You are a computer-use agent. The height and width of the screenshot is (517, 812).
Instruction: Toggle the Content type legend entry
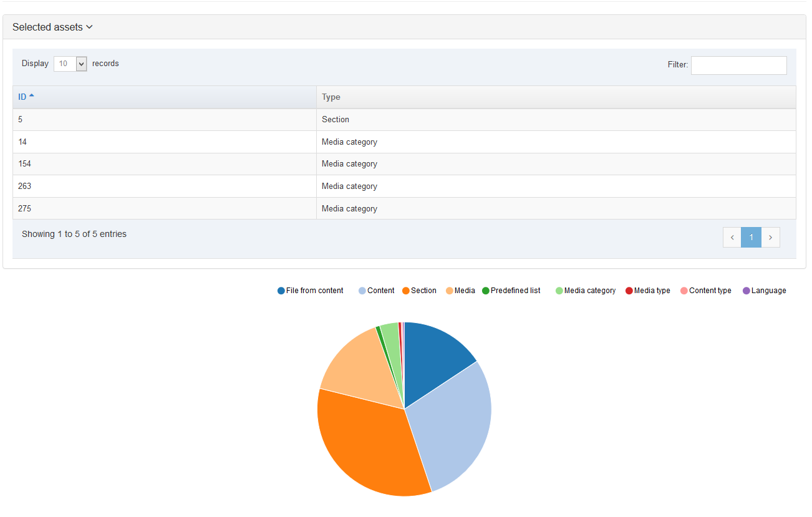(x=706, y=291)
